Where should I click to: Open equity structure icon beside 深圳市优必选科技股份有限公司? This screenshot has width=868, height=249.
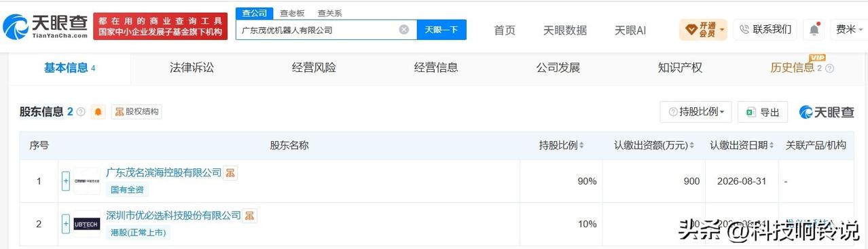pyautogui.click(x=250, y=216)
